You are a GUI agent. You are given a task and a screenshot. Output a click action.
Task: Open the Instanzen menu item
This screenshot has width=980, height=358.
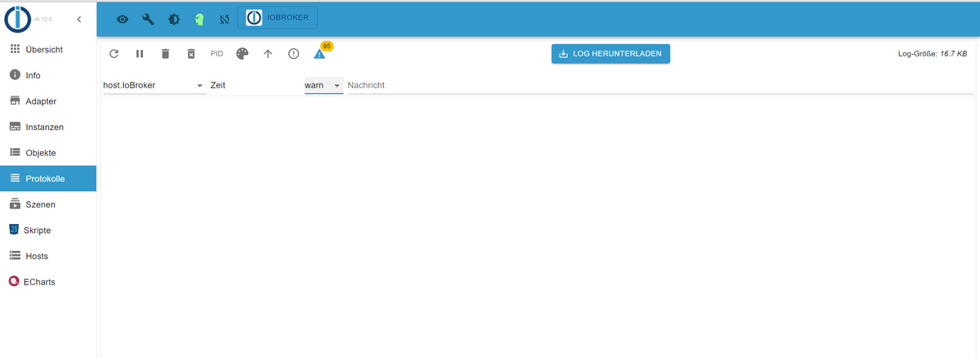pos(48,127)
